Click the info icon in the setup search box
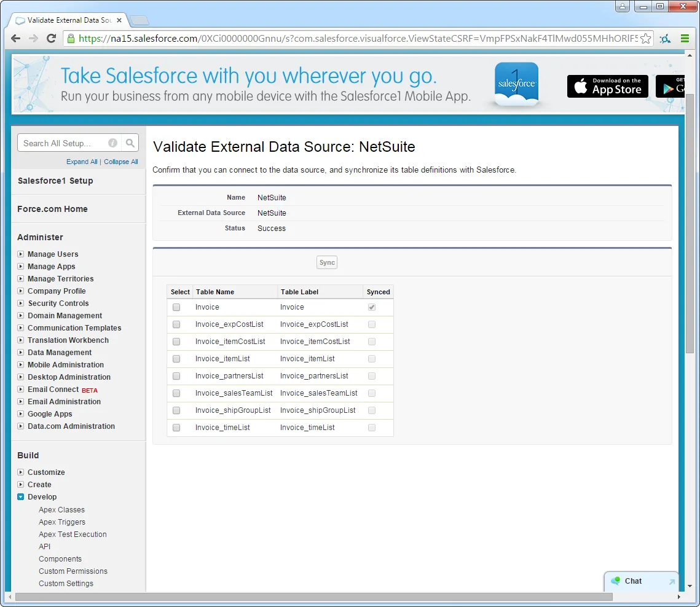Image resolution: width=700 pixels, height=607 pixels. tap(112, 143)
